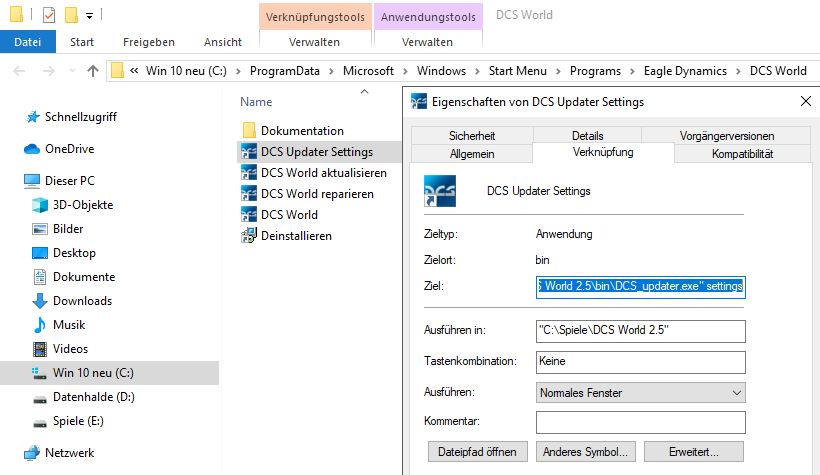Click the Deinstallieren uninstaller icon

tap(249, 236)
